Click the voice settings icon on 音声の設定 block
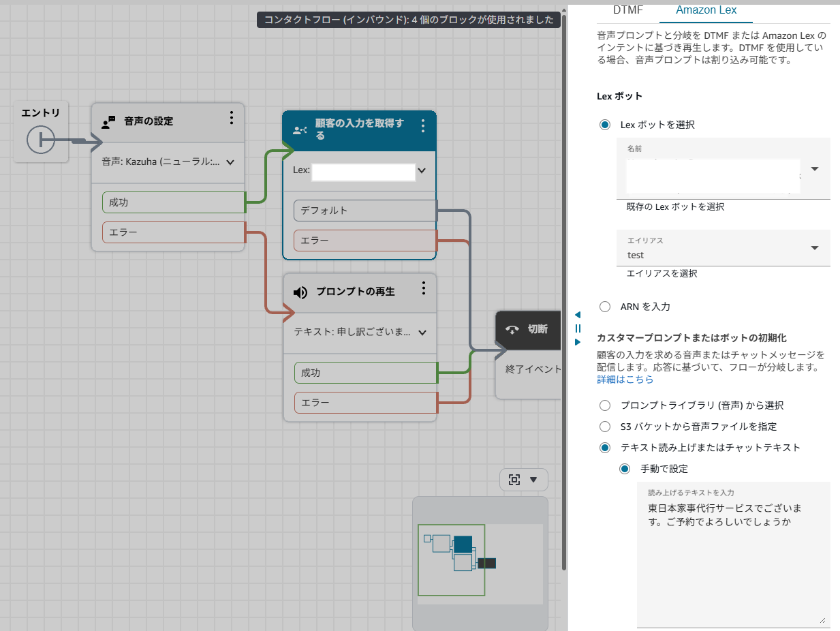840x631 pixels. (108, 123)
